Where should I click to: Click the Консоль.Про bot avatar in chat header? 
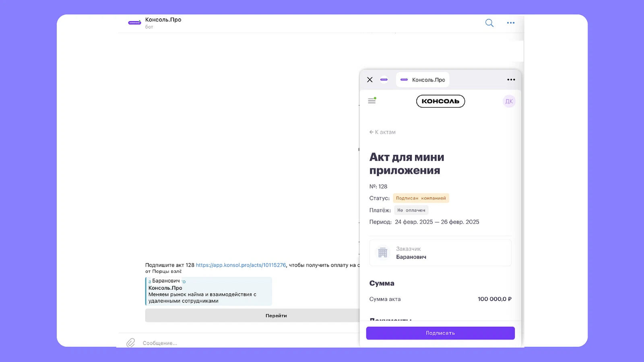pos(134,23)
